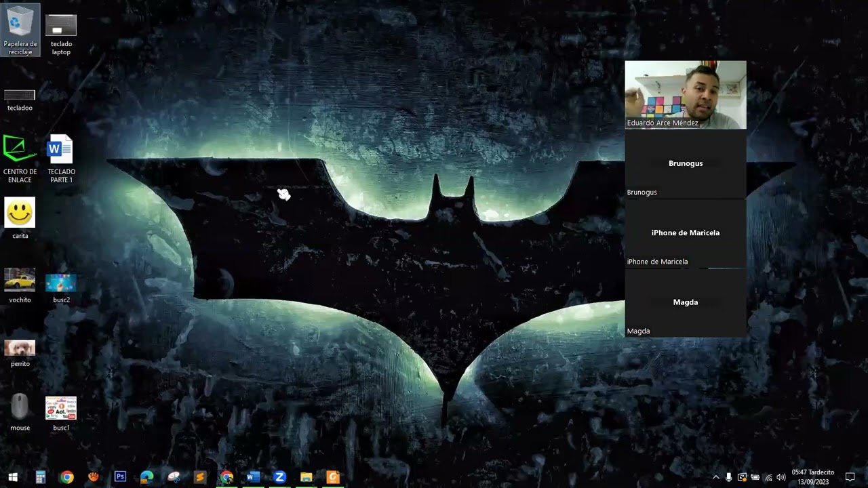Select the 'busc1' image file
868x488 pixels.
pos(61,414)
